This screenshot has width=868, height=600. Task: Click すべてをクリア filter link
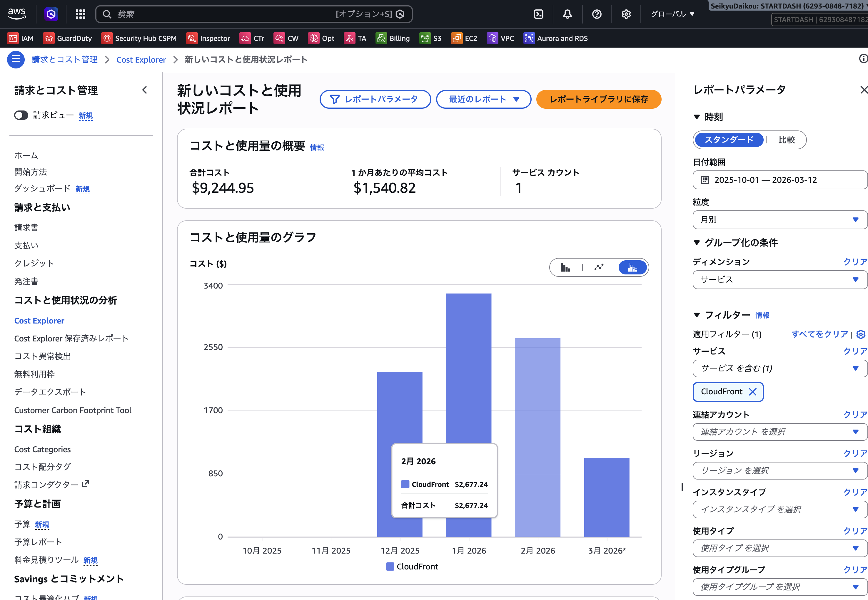820,334
